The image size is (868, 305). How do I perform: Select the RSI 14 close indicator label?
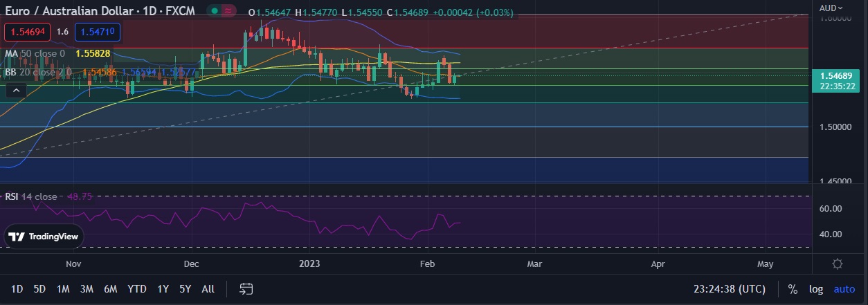[31, 196]
